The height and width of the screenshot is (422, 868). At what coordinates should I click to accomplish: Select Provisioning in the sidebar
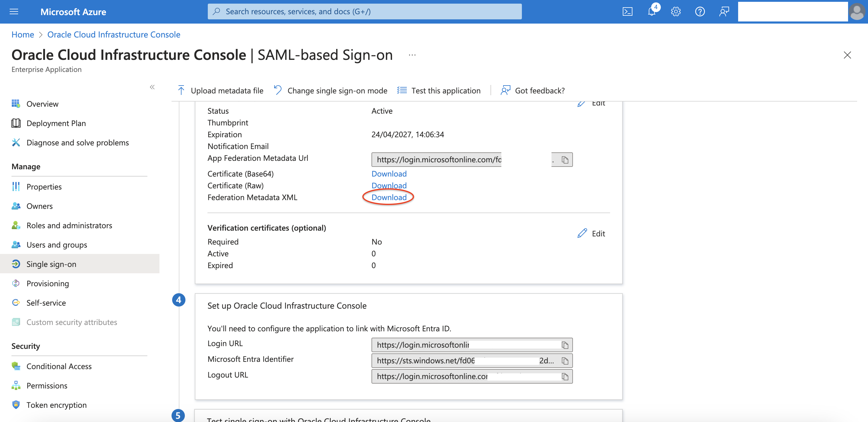[47, 283]
